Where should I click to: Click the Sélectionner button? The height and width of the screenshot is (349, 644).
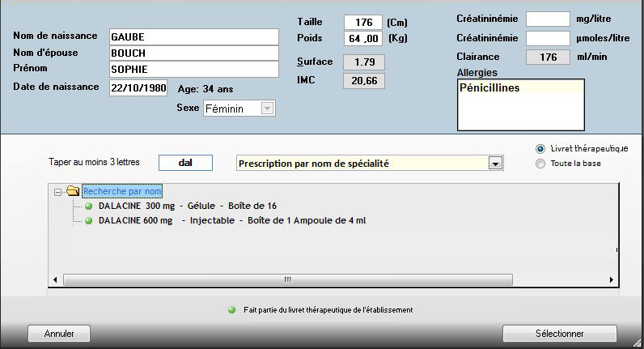pos(559,334)
